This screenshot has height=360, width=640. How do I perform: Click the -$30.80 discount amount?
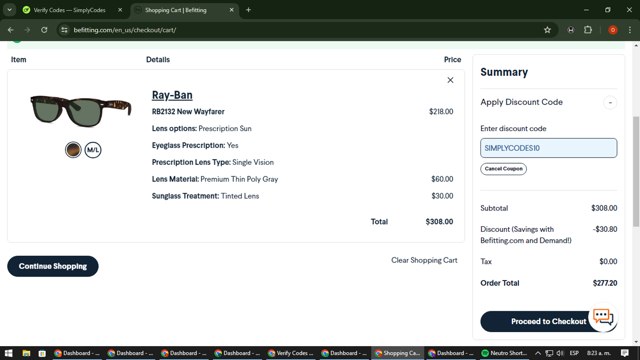(x=605, y=229)
